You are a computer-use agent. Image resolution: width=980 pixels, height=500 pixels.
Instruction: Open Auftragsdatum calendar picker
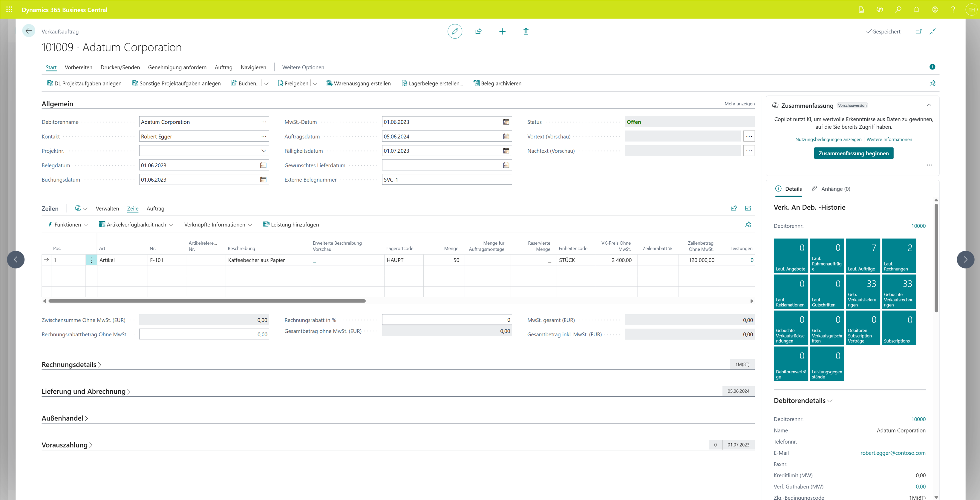[506, 136]
